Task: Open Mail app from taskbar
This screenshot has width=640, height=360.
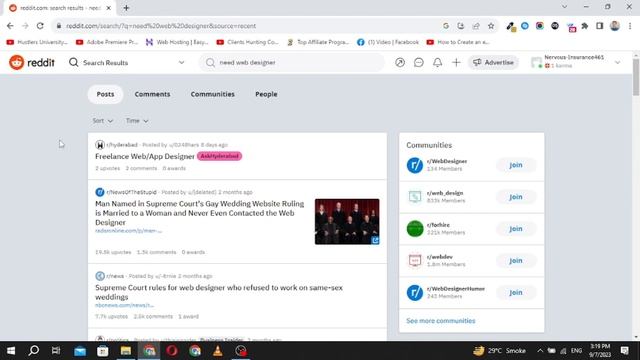Action: (x=80, y=351)
